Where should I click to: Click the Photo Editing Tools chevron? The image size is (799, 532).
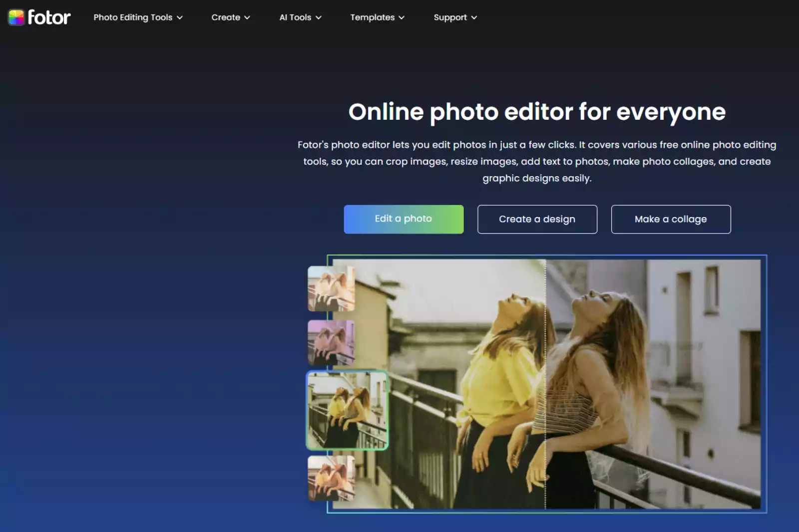pos(180,17)
